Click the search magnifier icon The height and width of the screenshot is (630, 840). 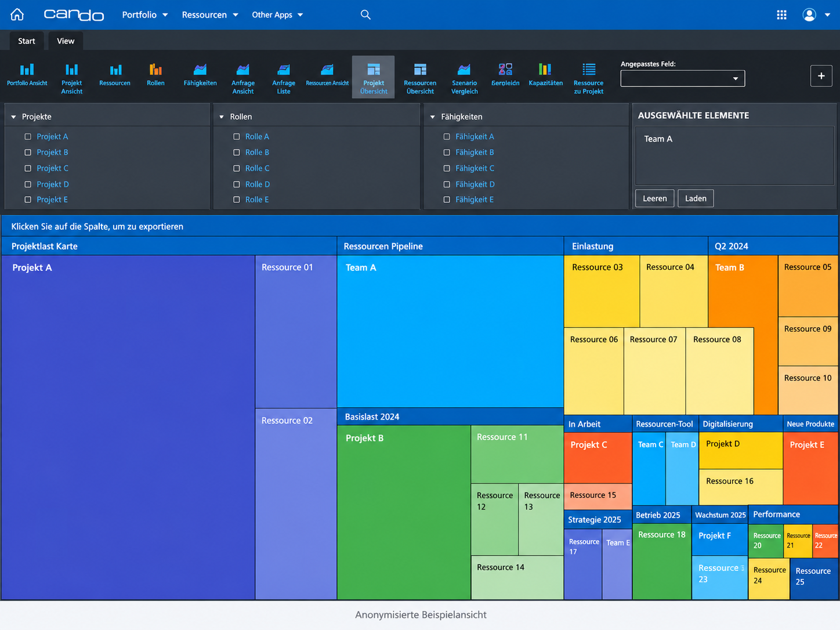click(365, 15)
